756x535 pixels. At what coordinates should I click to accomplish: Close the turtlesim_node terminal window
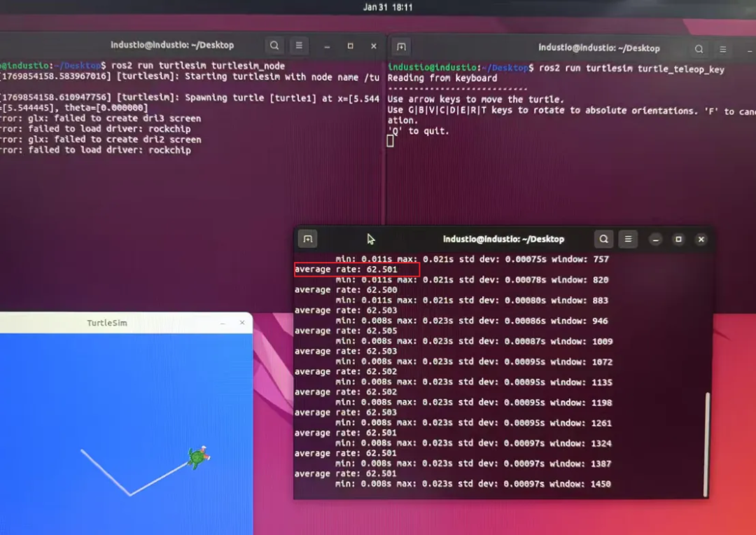[x=374, y=46]
